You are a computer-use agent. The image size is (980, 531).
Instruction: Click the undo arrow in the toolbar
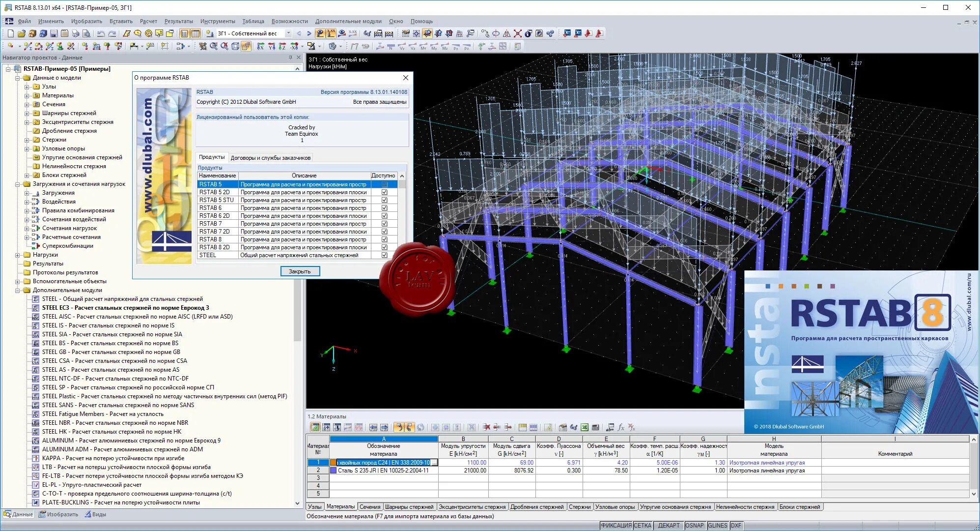(101, 33)
